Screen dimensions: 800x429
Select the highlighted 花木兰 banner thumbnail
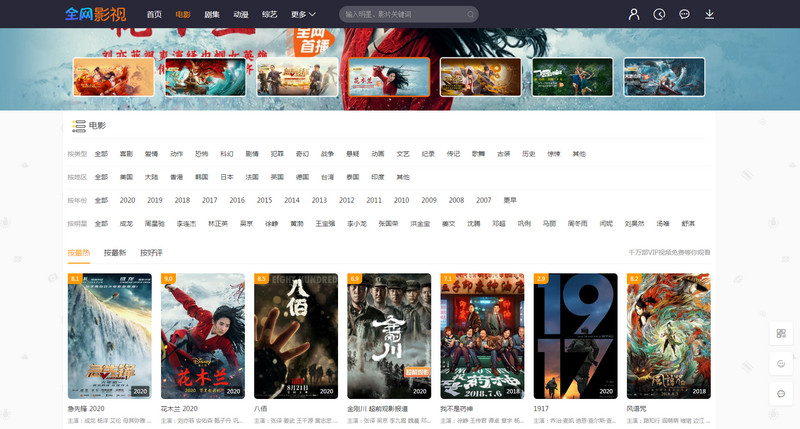389,77
